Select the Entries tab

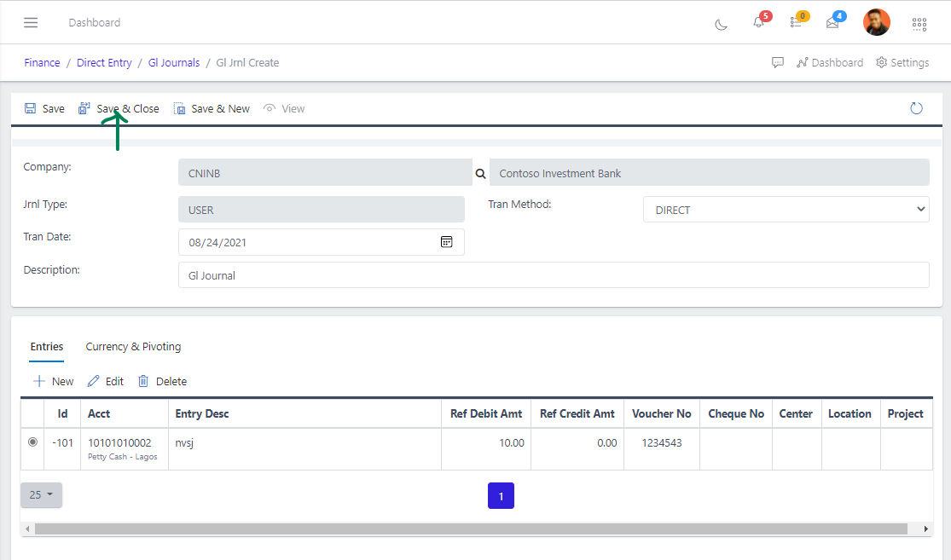tap(47, 347)
